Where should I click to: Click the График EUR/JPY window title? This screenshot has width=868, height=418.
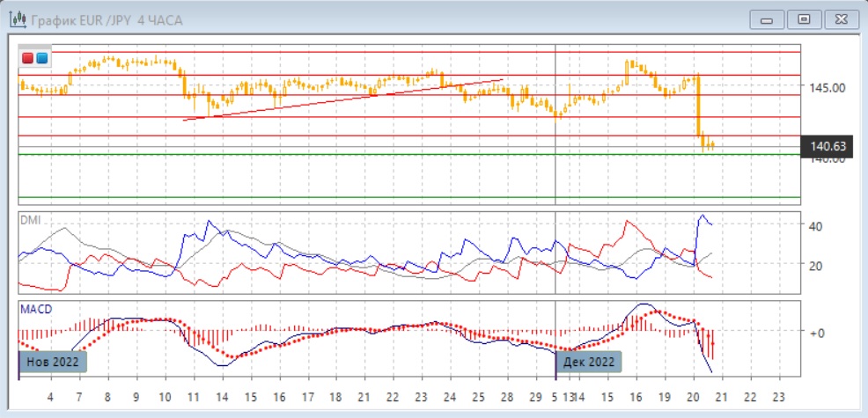[107, 20]
